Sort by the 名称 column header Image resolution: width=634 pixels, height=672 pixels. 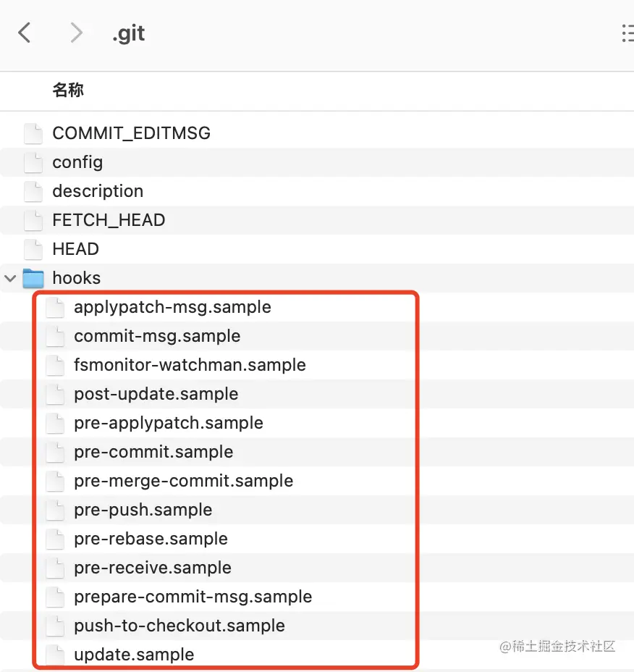point(68,91)
